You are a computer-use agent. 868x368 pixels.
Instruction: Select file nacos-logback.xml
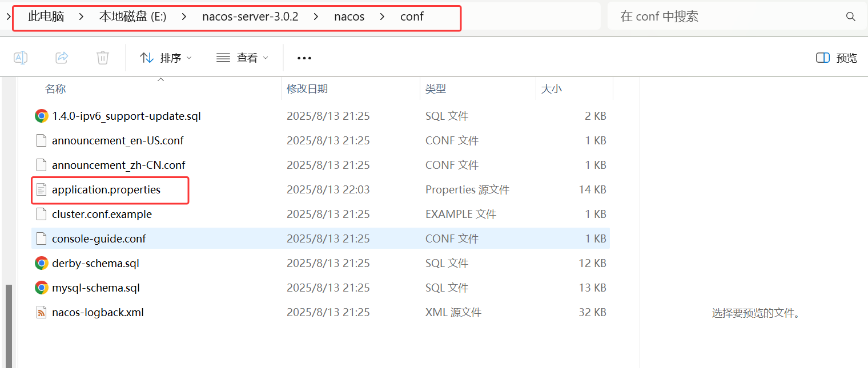[98, 312]
